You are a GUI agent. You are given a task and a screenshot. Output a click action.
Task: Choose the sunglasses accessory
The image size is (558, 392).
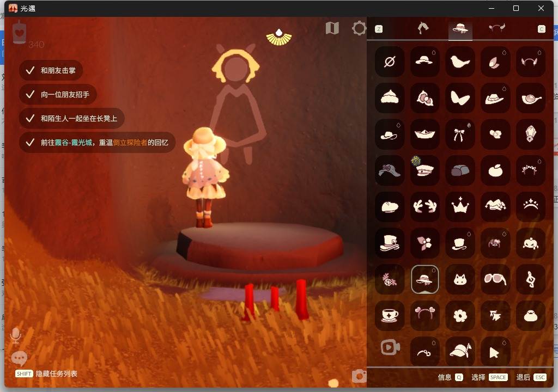click(x=495, y=279)
